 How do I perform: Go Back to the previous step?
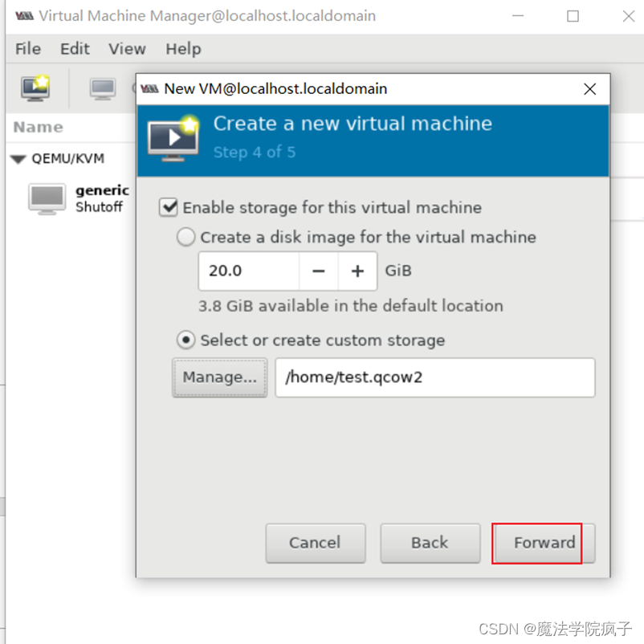click(430, 543)
